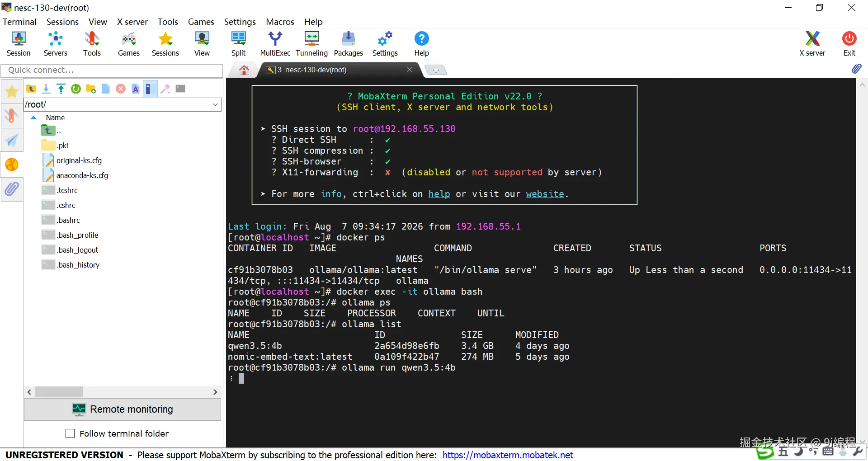Screen dimensions: 868x461
Task: Open the Servers toolbar icon
Action: click(x=55, y=44)
